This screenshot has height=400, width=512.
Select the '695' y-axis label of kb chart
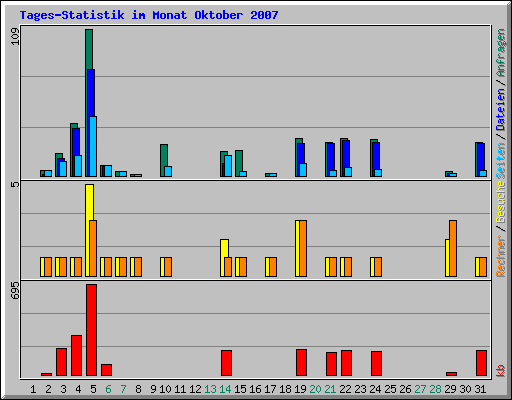[15, 290]
